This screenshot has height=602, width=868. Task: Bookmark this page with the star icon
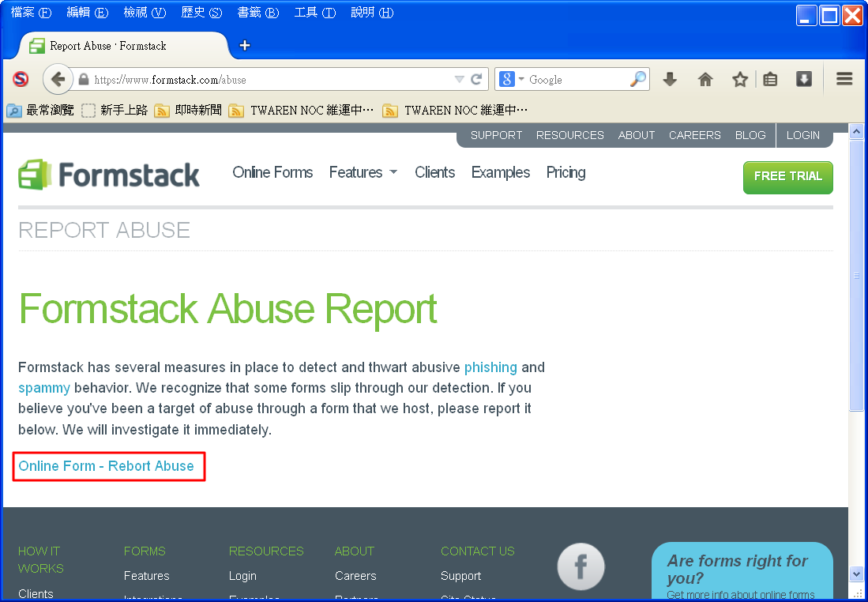tap(739, 79)
